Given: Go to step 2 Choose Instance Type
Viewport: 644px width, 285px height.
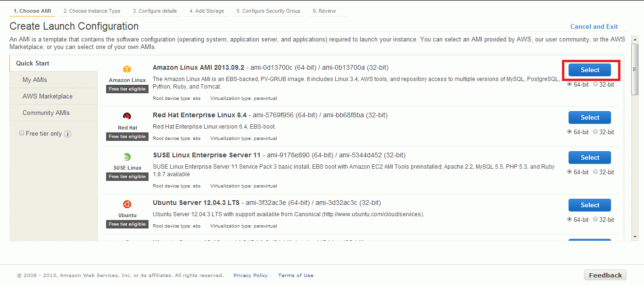Looking at the screenshot, I should (x=92, y=11).
